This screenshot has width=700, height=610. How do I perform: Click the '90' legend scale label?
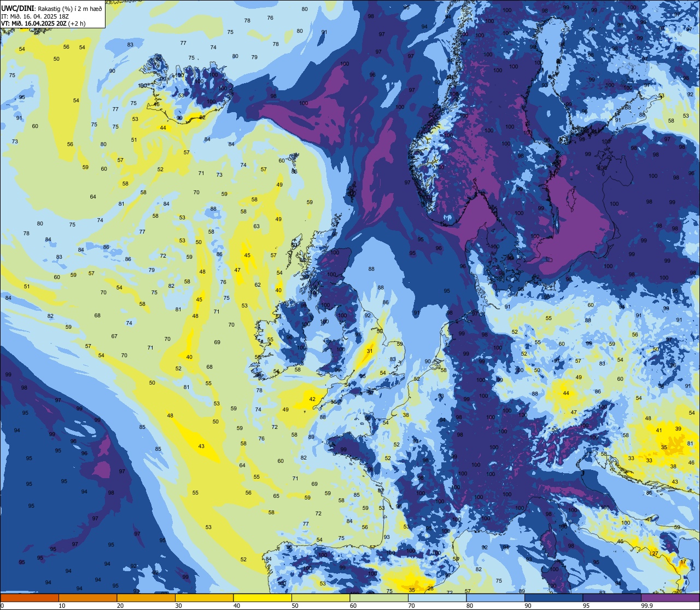528,606
